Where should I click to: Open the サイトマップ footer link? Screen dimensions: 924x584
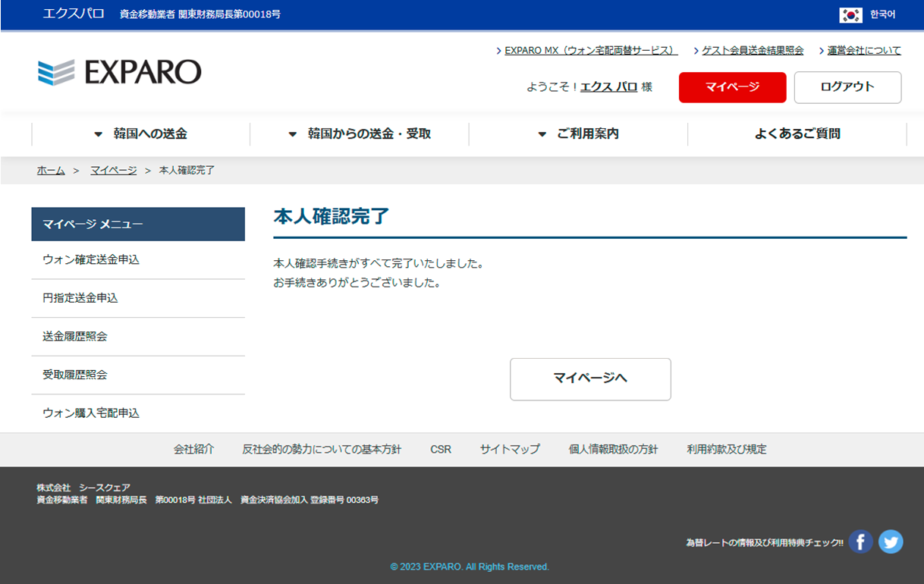pyautogui.click(x=510, y=449)
